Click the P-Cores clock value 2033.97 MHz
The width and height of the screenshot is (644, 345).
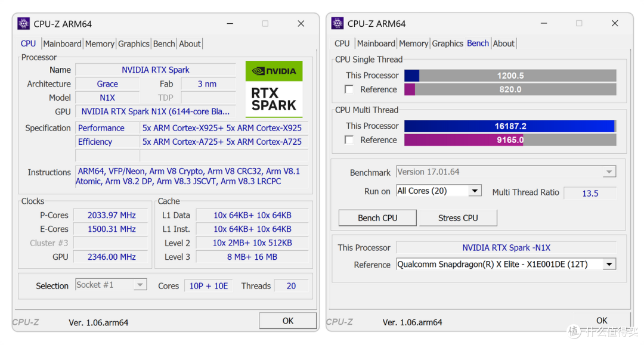pos(112,215)
